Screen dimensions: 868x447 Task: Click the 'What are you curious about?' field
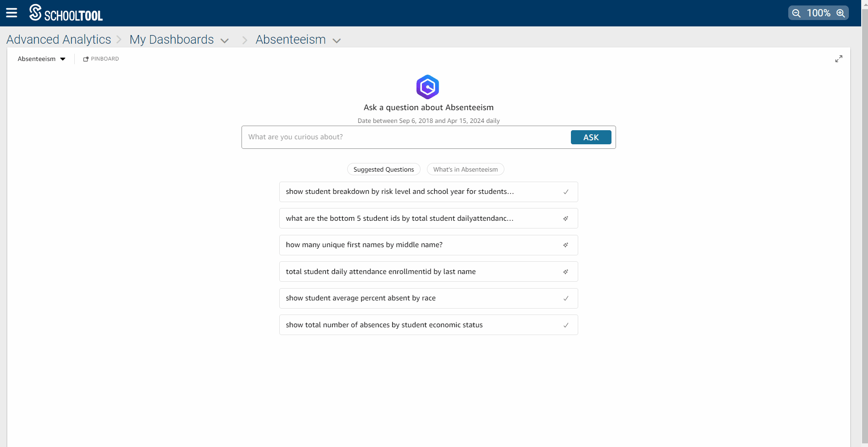click(406, 137)
